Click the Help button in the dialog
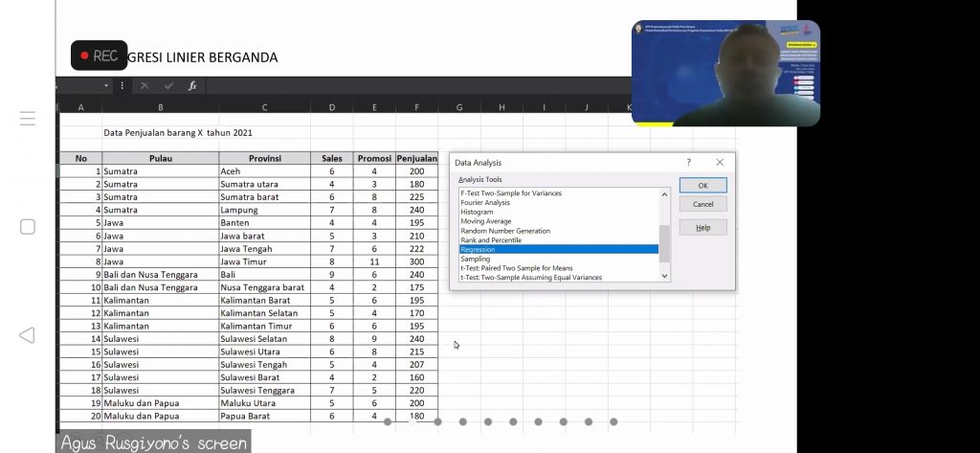The height and width of the screenshot is (453, 980). pyautogui.click(x=702, y=228)
